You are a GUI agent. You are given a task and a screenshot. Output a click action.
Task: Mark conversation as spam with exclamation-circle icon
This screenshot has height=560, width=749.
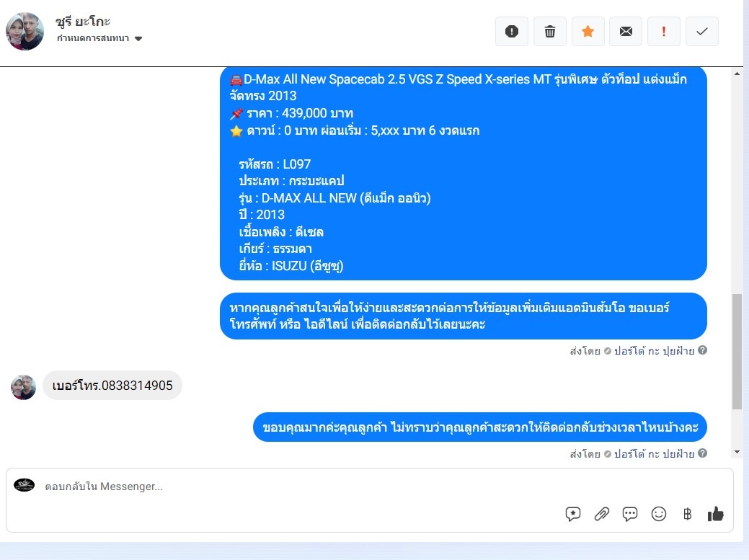pyautogui.click(x=512, y=32)
